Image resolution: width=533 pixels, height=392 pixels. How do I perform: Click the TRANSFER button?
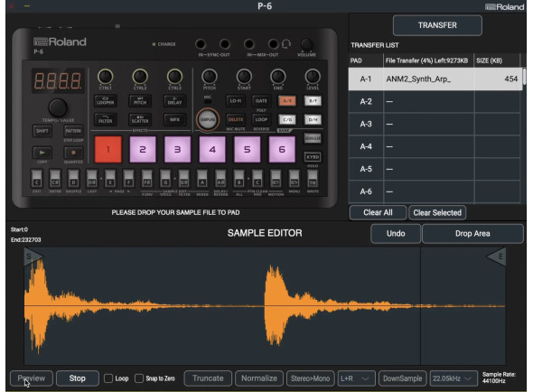click(x=437, y=25)
